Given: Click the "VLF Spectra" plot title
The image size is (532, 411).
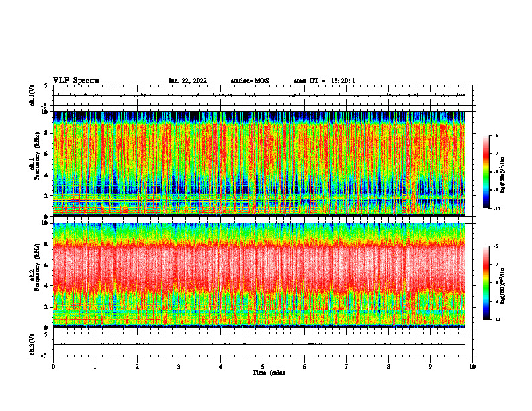Looking at the screenshot, I should (x=76, y=81).
